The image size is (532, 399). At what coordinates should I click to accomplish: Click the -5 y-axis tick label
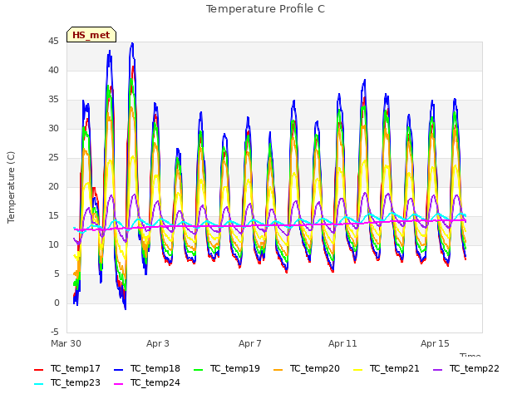click(55, 332)
